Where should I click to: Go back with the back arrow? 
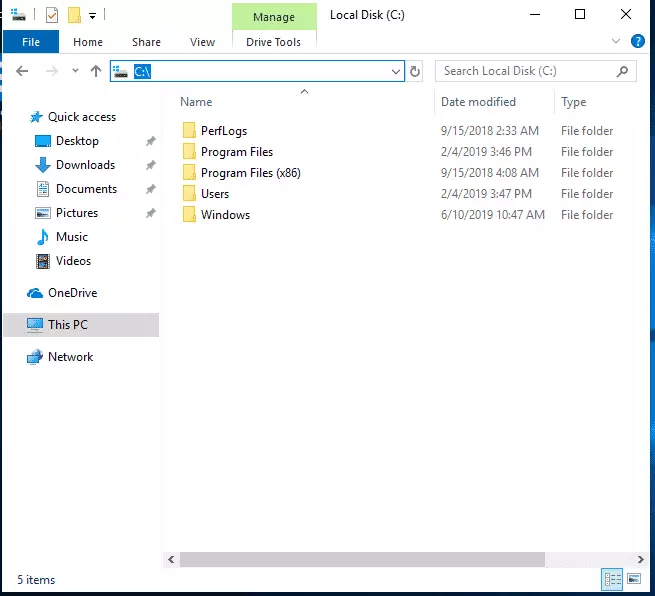22,71
